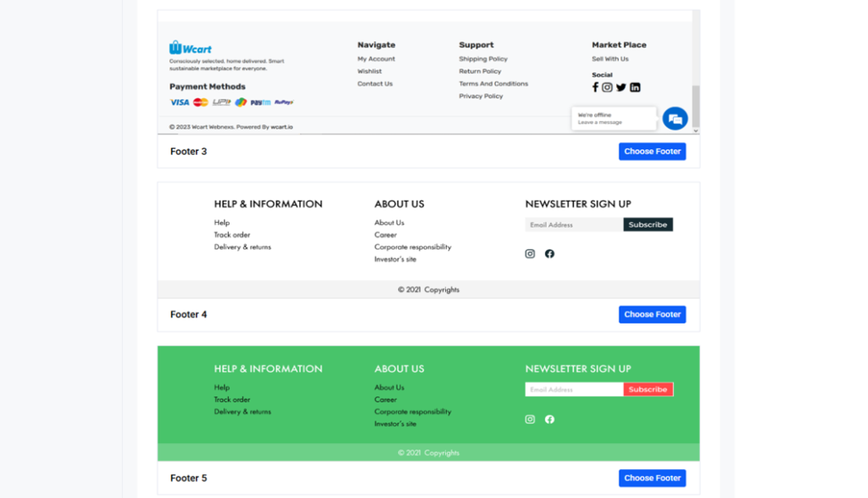Open the Privacy Policy link under Support
Viewport: 868px width, 498px height.
click(x=481, y=97)
